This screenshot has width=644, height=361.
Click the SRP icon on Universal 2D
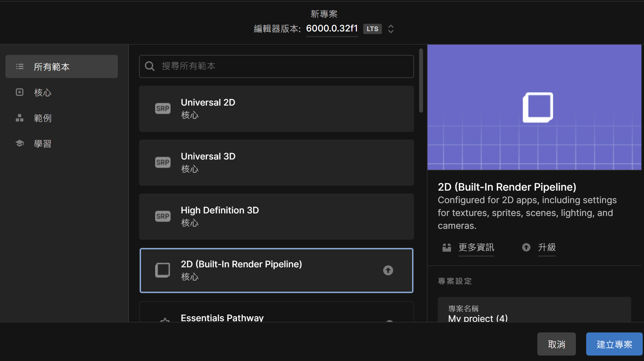coord(163,108)
